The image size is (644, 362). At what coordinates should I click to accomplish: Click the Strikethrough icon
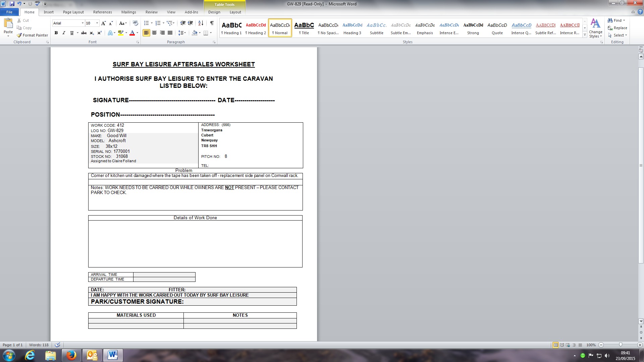click(x=84, y=33)
